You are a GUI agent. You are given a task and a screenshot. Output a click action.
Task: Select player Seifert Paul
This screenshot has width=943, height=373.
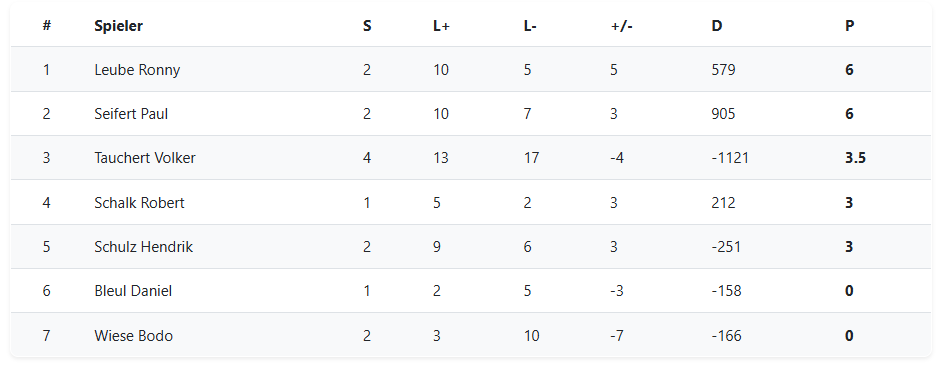131,114
